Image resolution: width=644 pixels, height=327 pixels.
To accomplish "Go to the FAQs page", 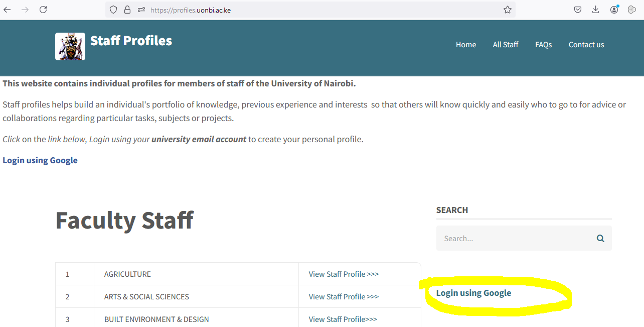I will click(x=543, y=45).
